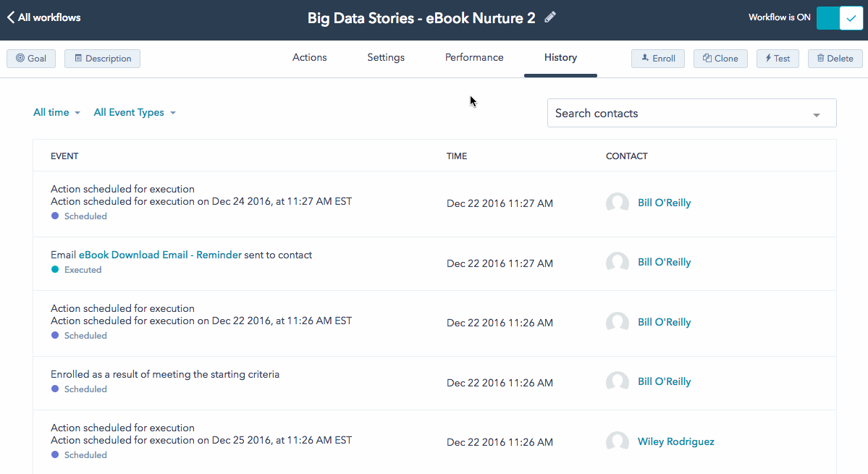Viewport: 868px width, 474px height.
Task: Click Wiley Rodriguez avatar icon
Action: point(618,442)
